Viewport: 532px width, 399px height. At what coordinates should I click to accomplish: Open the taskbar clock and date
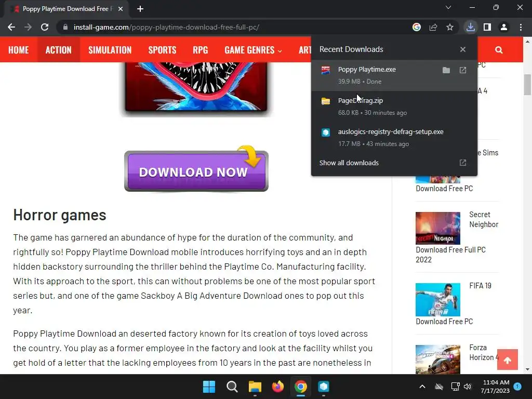pyautogui.click(x=495, y=387)
